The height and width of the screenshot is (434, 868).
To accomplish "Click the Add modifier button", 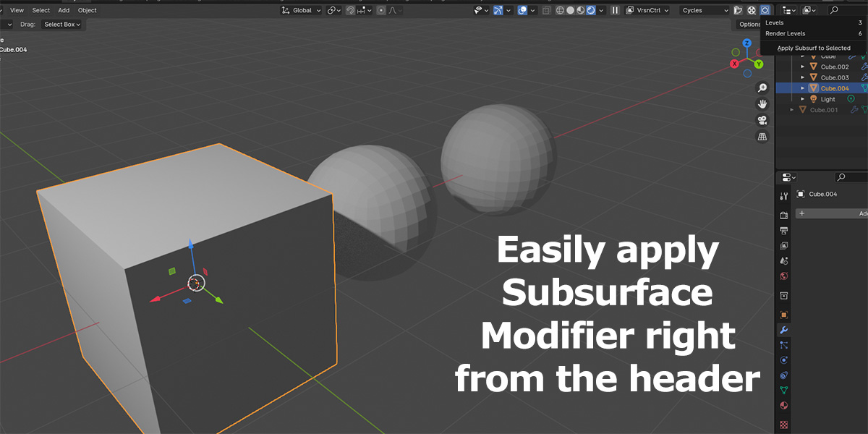I will coord(832,213).
